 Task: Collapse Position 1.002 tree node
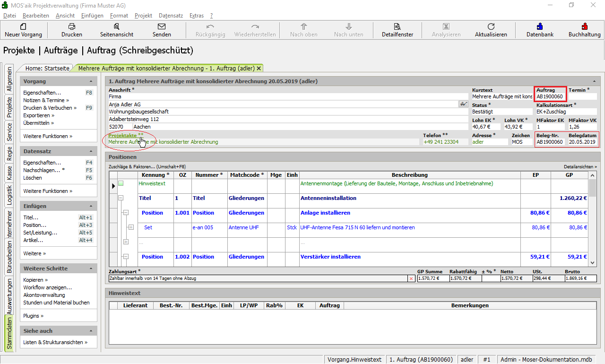(126, 257)
